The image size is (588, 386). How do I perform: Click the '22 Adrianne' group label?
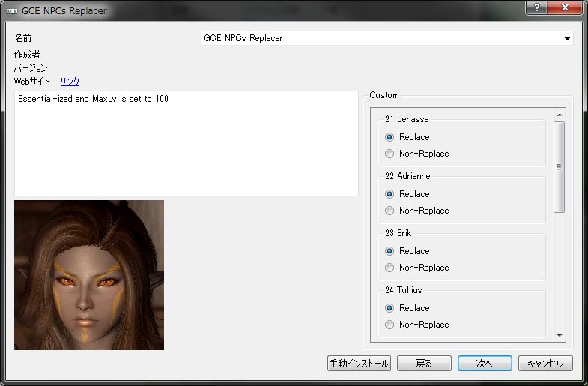tap(407, 176)
